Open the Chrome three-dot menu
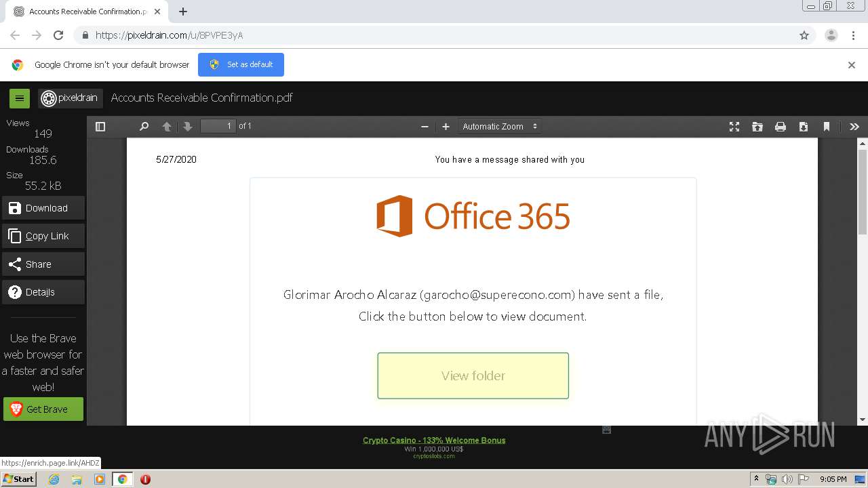 click(x=854, y=35)
